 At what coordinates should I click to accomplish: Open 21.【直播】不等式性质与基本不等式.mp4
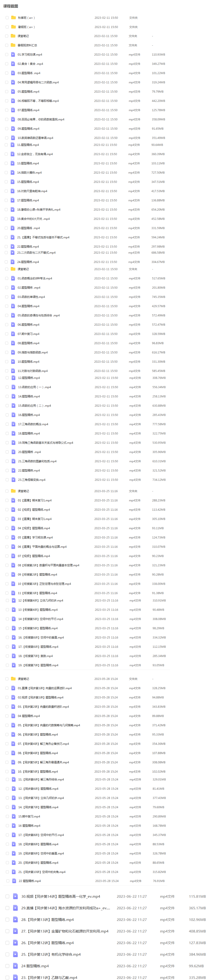click(43, 237)
